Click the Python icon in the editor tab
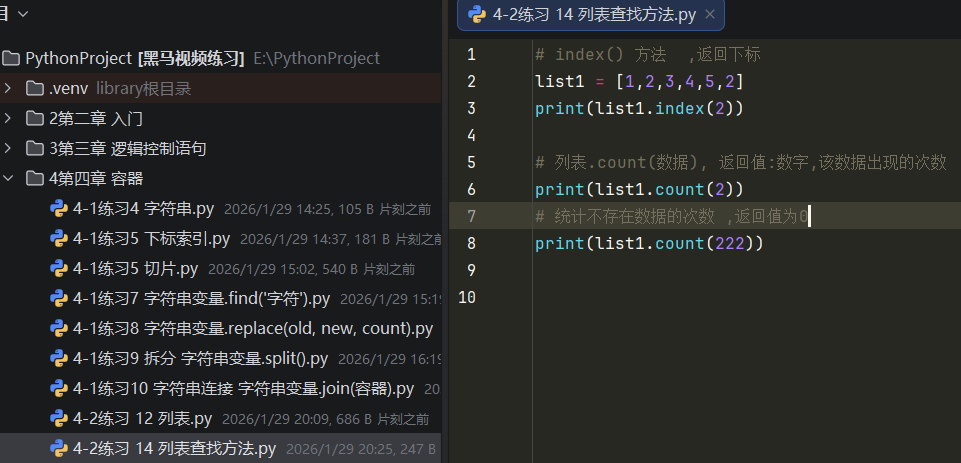This screenshot has height=463, width=961. pyautogui.click(x=477, y=15)
